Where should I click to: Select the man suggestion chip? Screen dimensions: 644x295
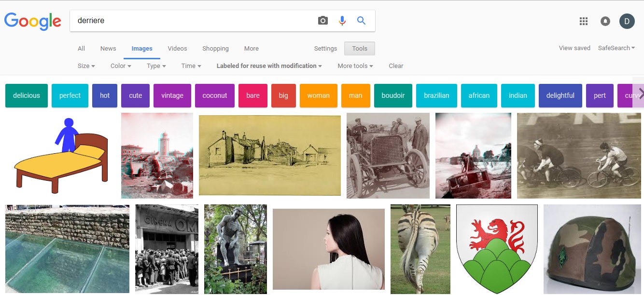coord(356,95)
